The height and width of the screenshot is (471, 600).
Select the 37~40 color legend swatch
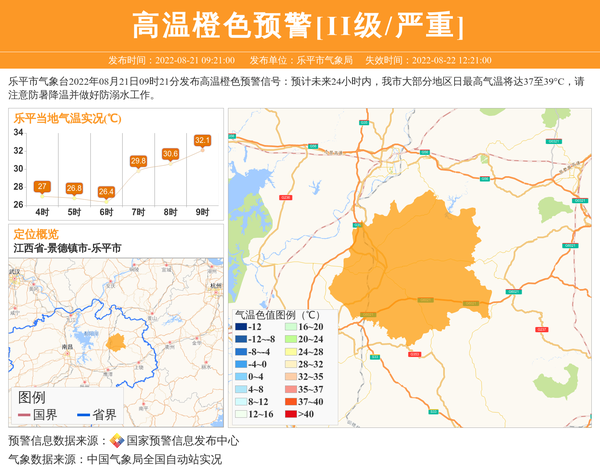290,401
